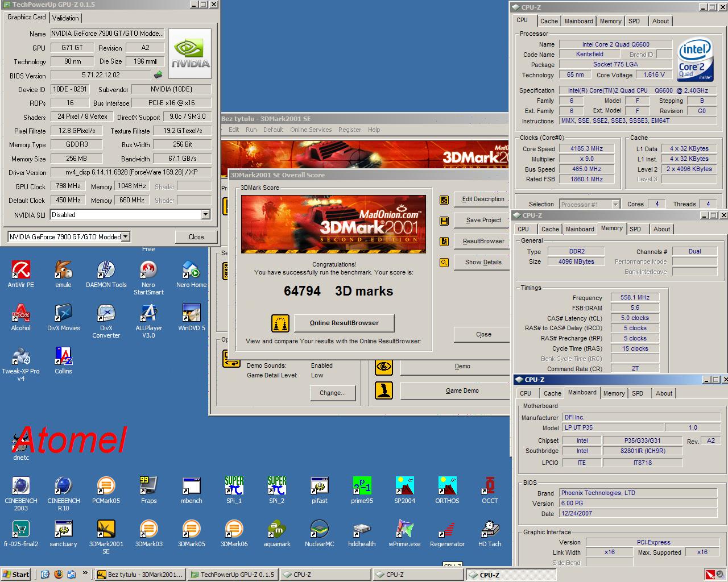The image size is (728, 582).
Task: Expand the taskbar quick launch chevron
Action: click(x=85, y=573)
